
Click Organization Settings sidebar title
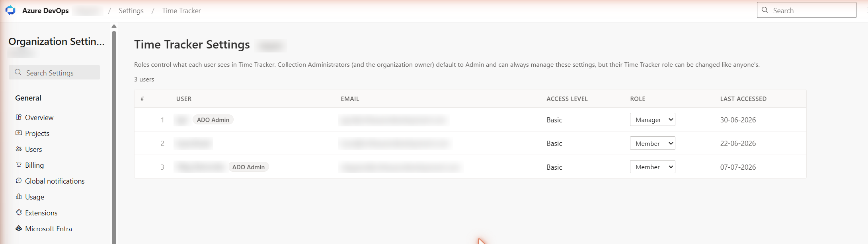[57, 41]
